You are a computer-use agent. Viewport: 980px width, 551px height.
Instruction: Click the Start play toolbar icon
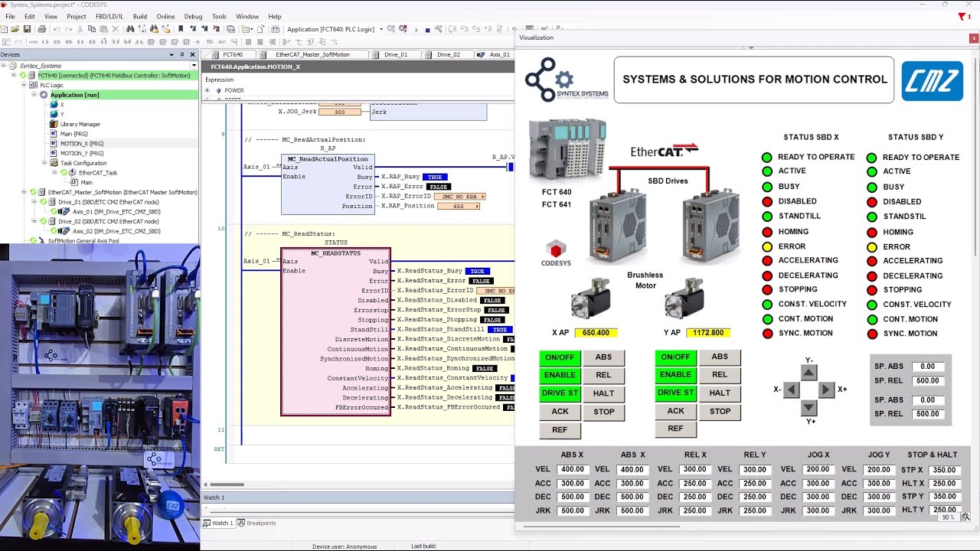(416, 29)
